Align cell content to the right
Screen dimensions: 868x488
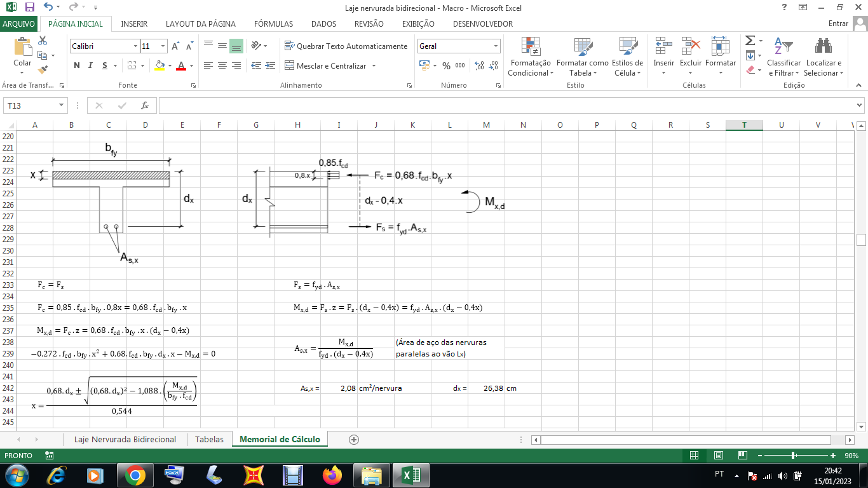click(236, 65)
